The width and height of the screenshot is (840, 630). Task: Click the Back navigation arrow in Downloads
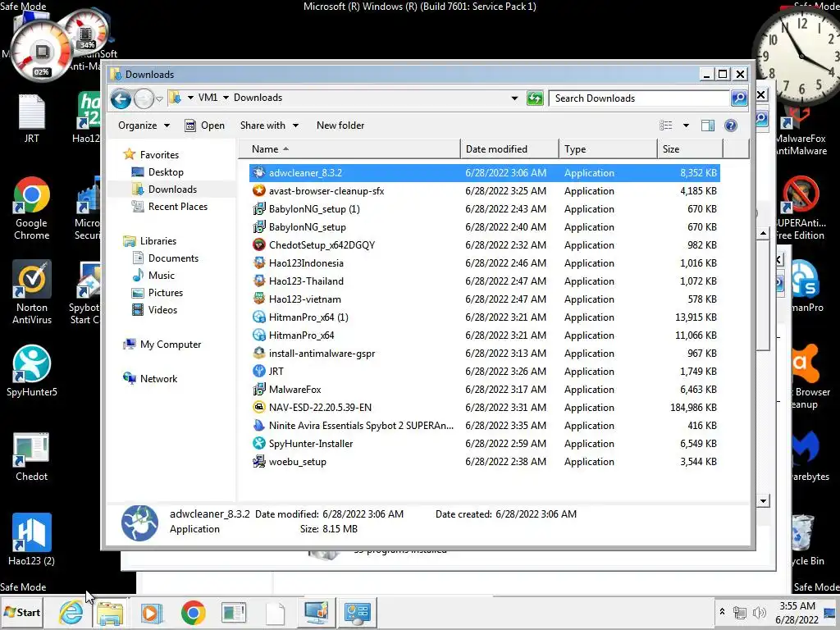(121, 98)
